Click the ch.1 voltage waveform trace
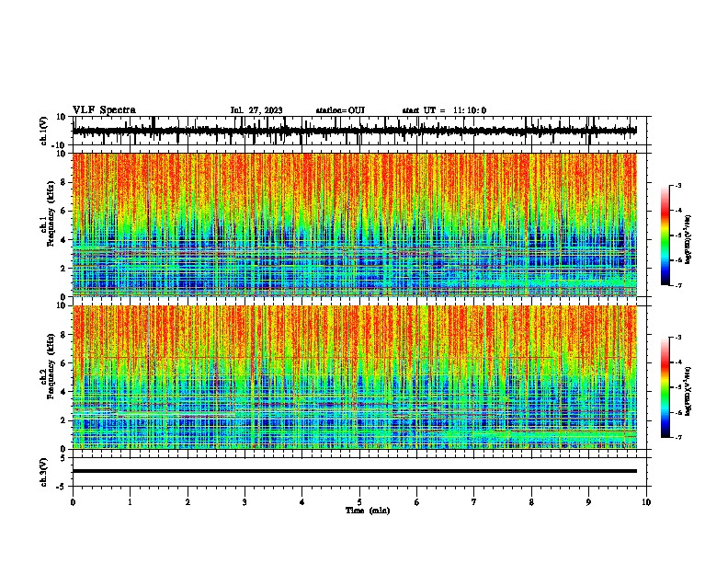The height and width of the screenshot is (563, 728). click(x=354, y=131)
